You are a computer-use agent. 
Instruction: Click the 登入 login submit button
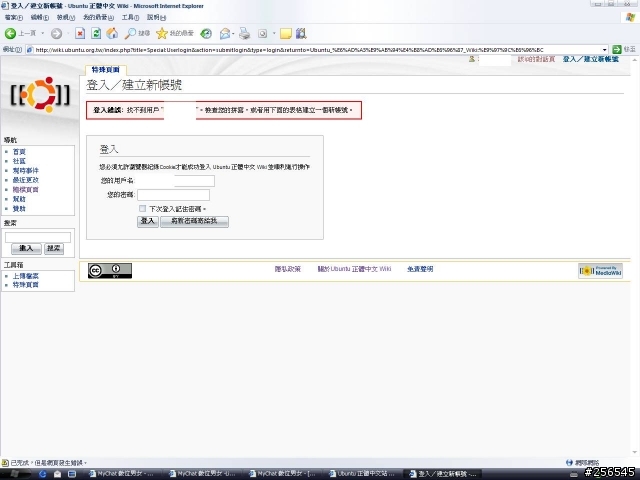[148, 221]
